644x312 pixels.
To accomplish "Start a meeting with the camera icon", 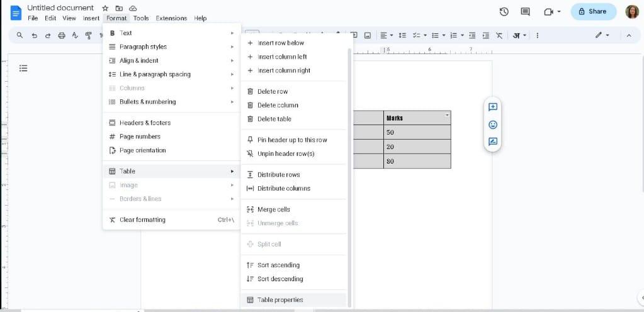I will pos(548,12).
